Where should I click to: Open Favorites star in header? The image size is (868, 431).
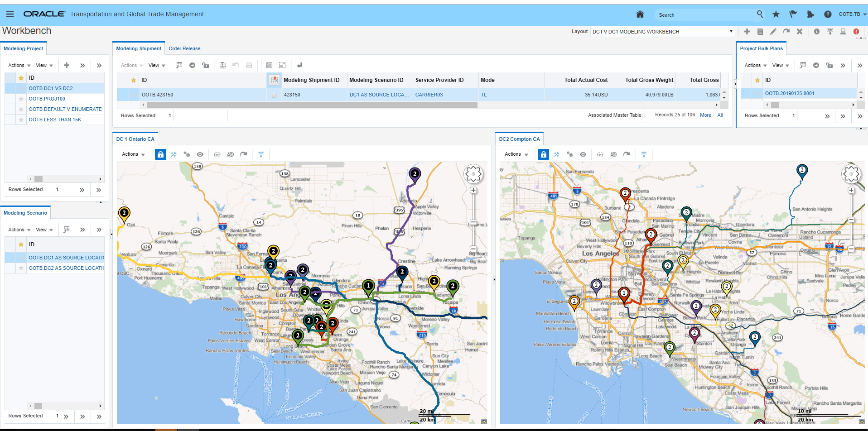(x=776, y=14)
